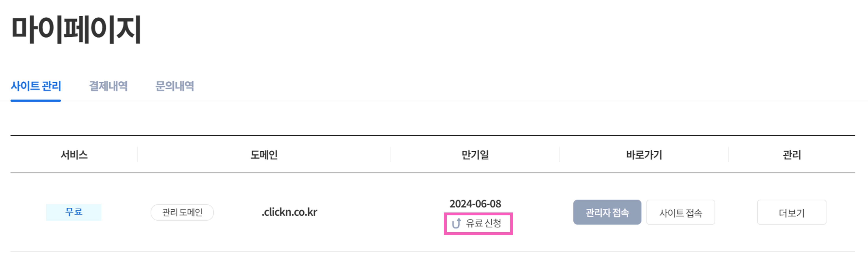Viewport: 868px width, 260px height.
Task: Click the blue underline beneath 사이트 관리
Action: pos(36,100)
